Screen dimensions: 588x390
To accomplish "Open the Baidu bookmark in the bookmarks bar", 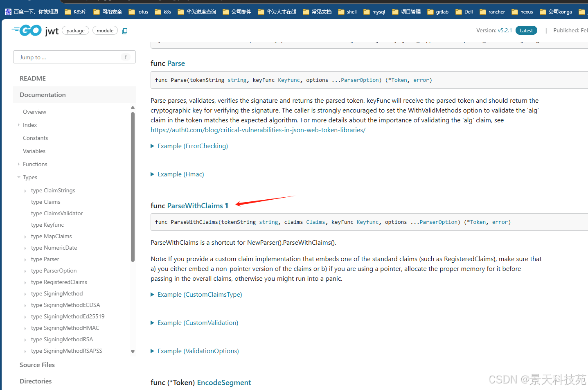I will click(32, 12).
